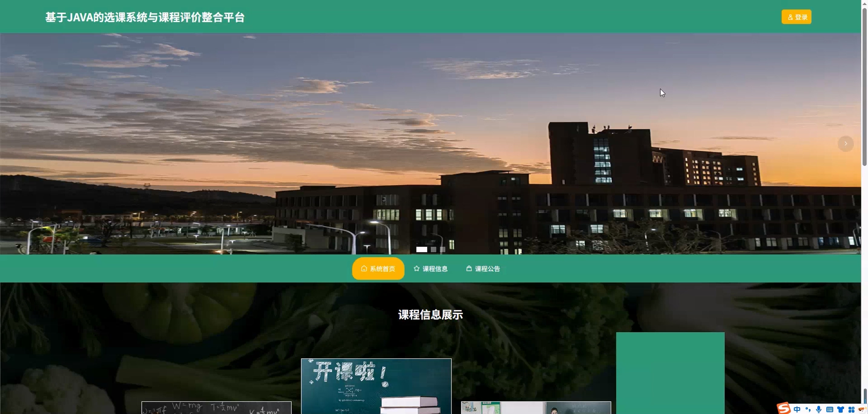Click the 登录 login button

tap(796, 17)
